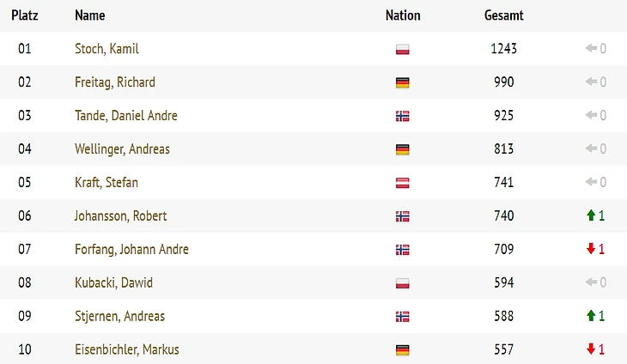627x364 pixels.
Task: Click Norway flag beside Daniel Andre Tande
Action: click(x=402, y=116)
